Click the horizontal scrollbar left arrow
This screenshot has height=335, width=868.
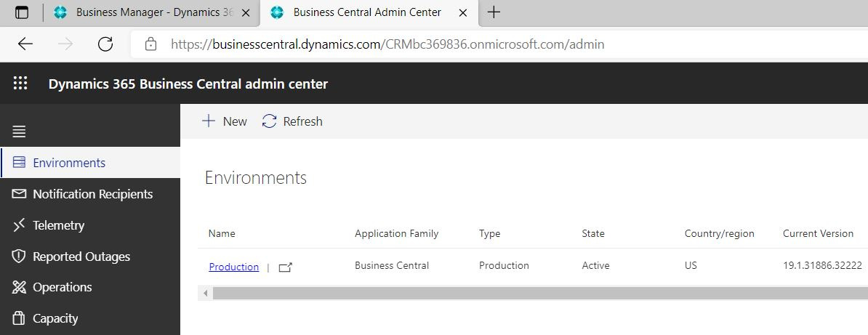point(206,293)
